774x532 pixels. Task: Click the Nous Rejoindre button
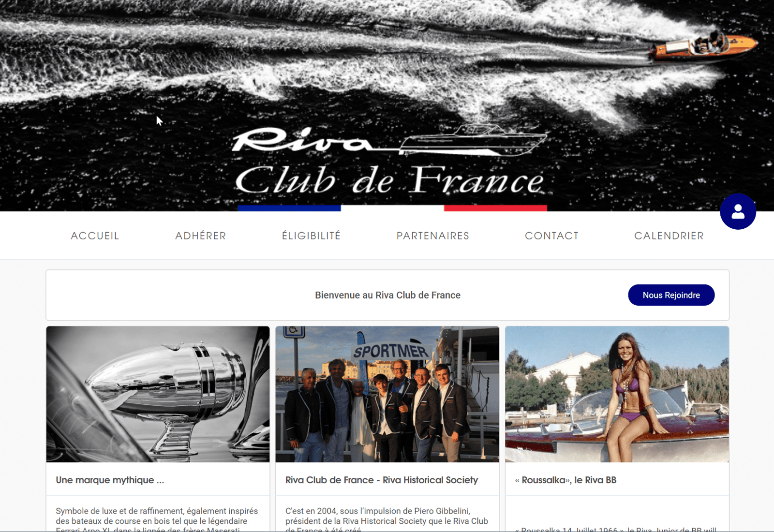671,295
